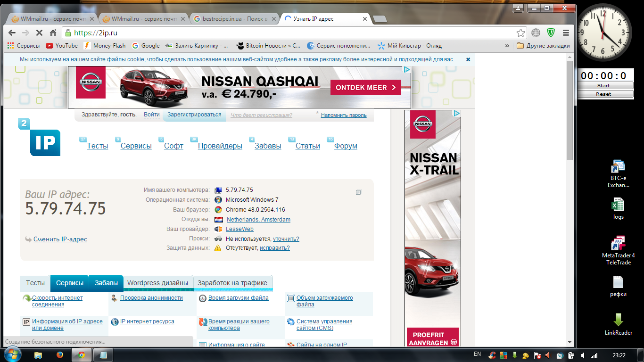Open the Залить Картинку bookmark
Image resolution: width=644 pixels, height=362 pixels.
click(x=197, y=46)
